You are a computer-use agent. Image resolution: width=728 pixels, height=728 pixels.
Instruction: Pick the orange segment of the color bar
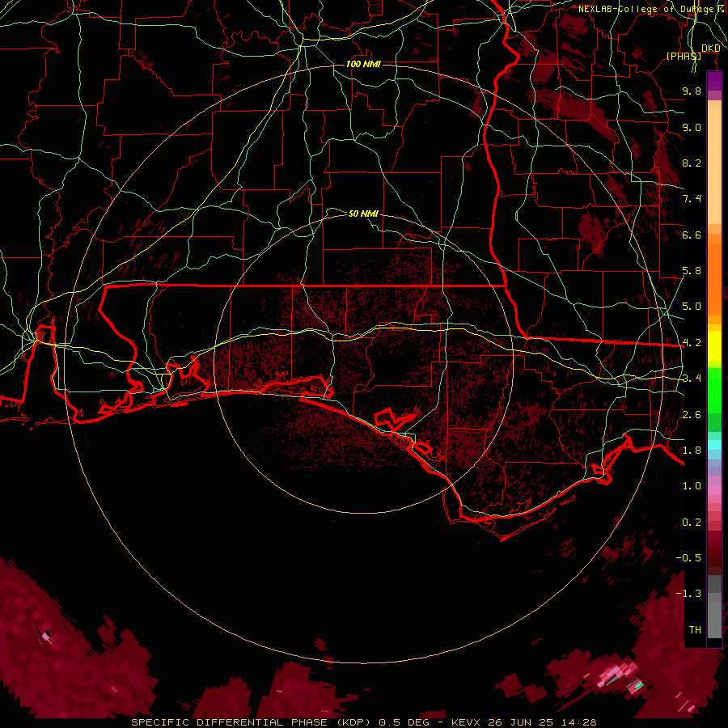[714, 280]
